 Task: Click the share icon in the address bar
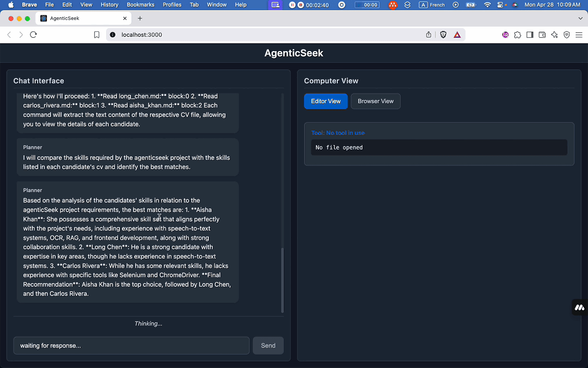click(x=429, y=35)
